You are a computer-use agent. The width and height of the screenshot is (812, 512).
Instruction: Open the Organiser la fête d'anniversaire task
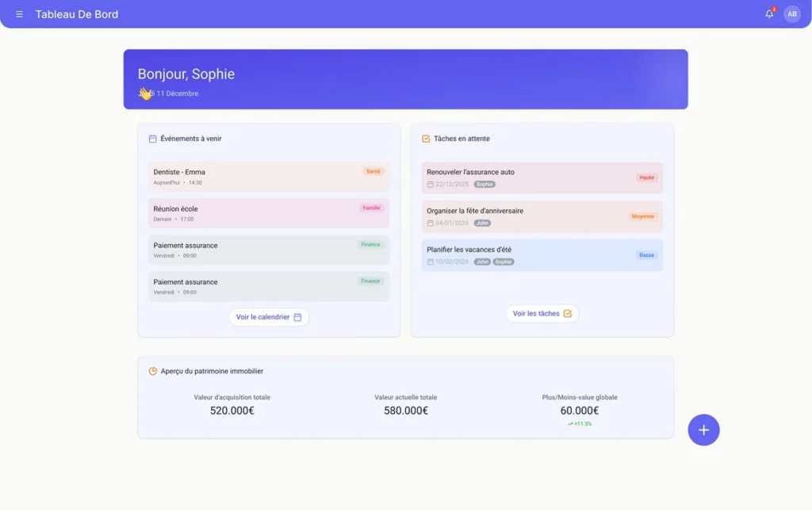pos(542,216)
